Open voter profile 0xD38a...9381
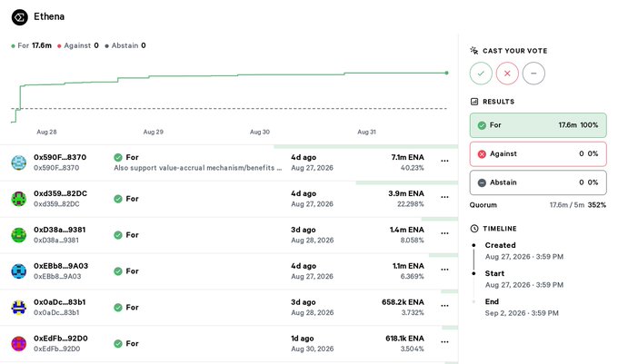618x364 pixels. tap(59, 230)
